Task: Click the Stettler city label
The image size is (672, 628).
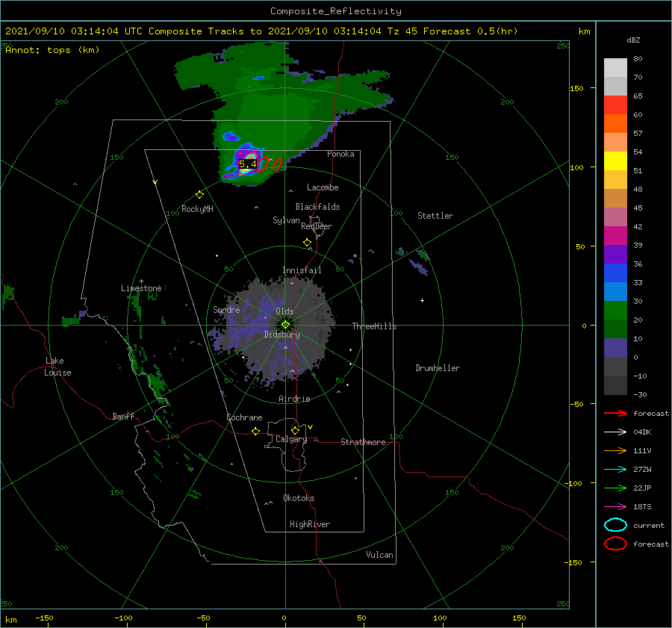Action: (x=435, y=216)
